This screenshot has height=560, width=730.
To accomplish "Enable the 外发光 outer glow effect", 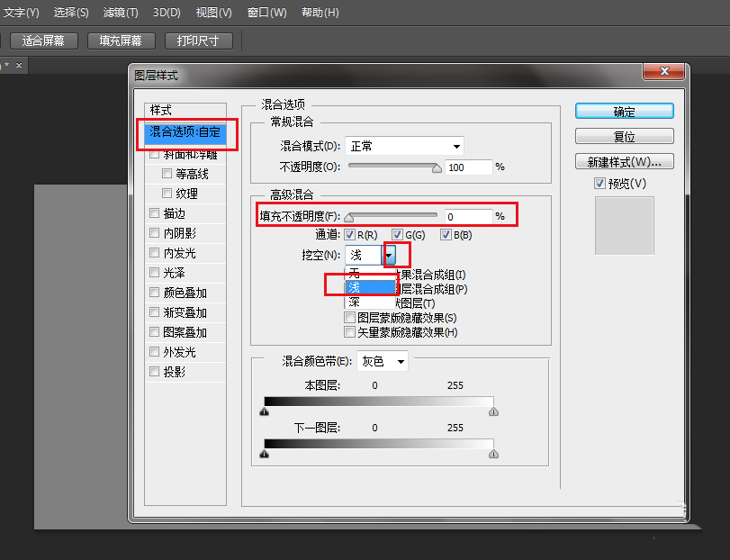I will (154, 351).
